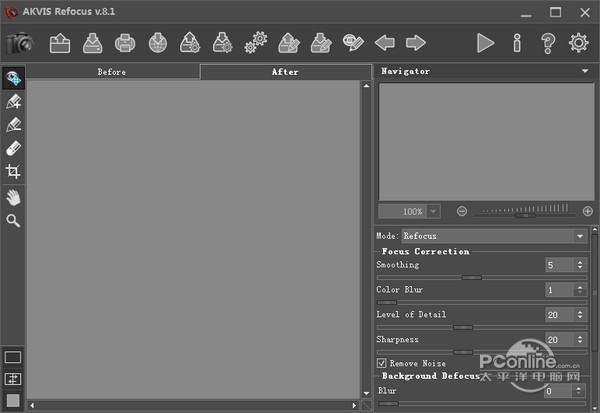Click the Level of Detail slider

482,327
